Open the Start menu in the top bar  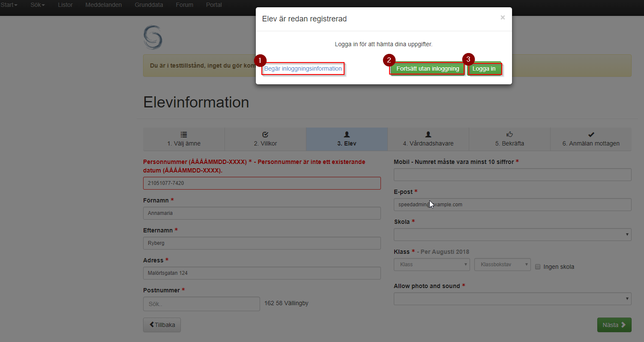tap(9, 5)
